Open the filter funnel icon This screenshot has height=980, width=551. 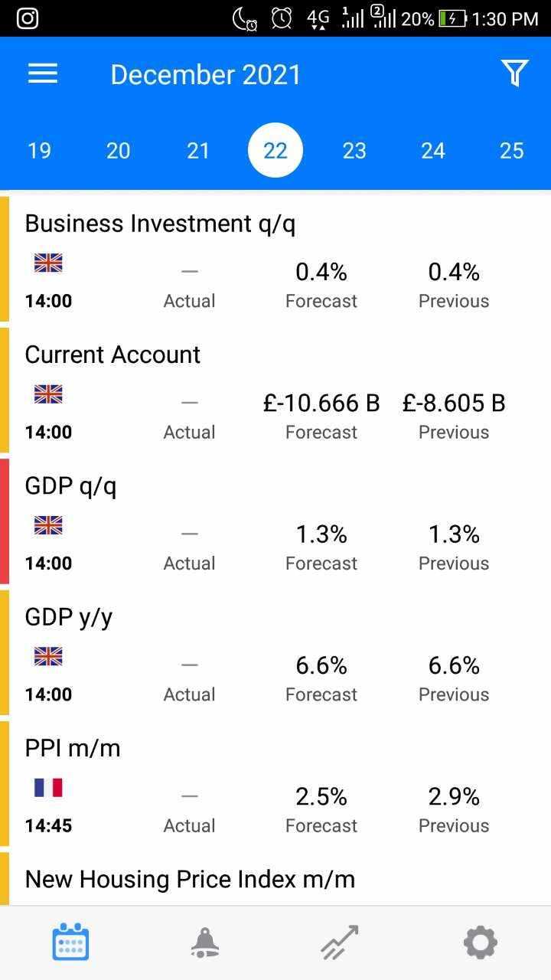coord(515,73)
